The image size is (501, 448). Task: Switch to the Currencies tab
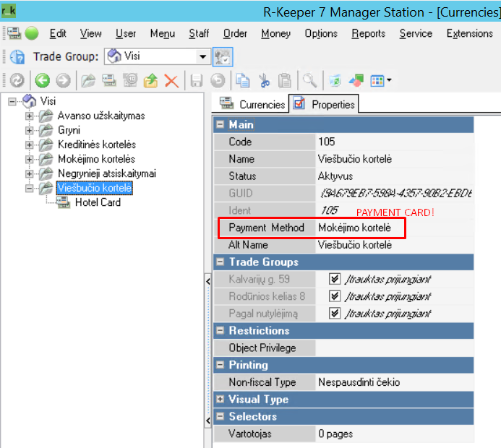click(252, 104)
